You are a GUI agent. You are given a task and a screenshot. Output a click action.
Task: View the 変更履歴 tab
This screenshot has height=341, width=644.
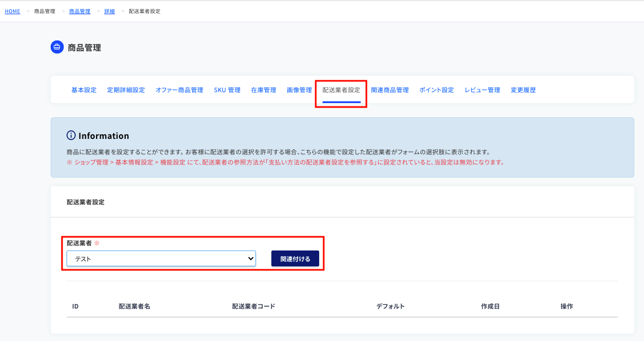pyautogui.click(x=523, y=90)
